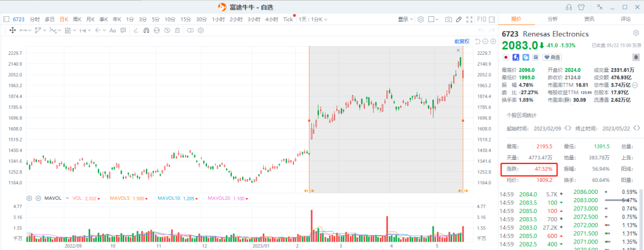Open the 评论 comments tab

point(626,19)
